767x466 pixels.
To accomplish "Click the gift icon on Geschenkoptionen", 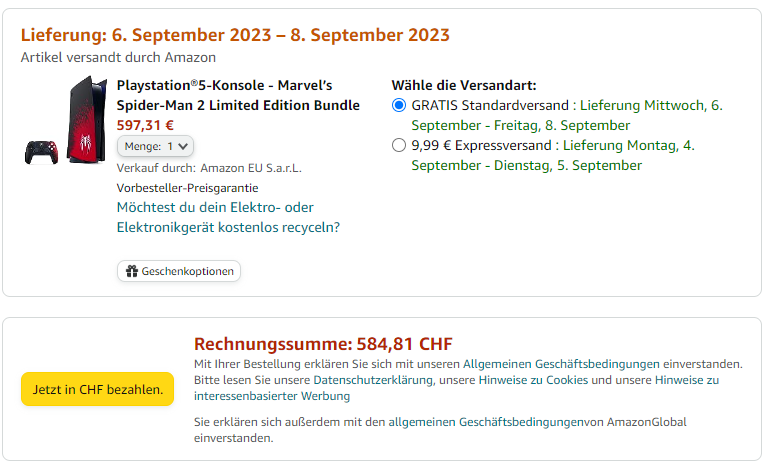I will click(130, 271).
